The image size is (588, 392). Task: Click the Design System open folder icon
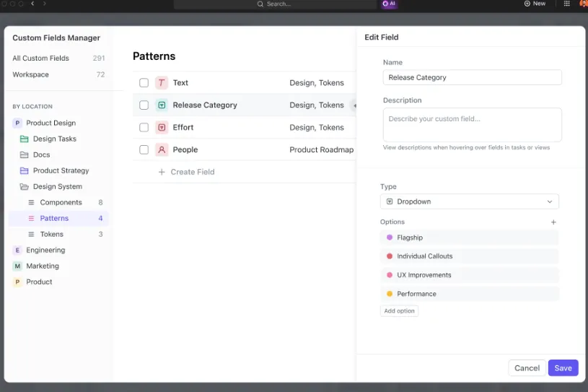[24, 186]
